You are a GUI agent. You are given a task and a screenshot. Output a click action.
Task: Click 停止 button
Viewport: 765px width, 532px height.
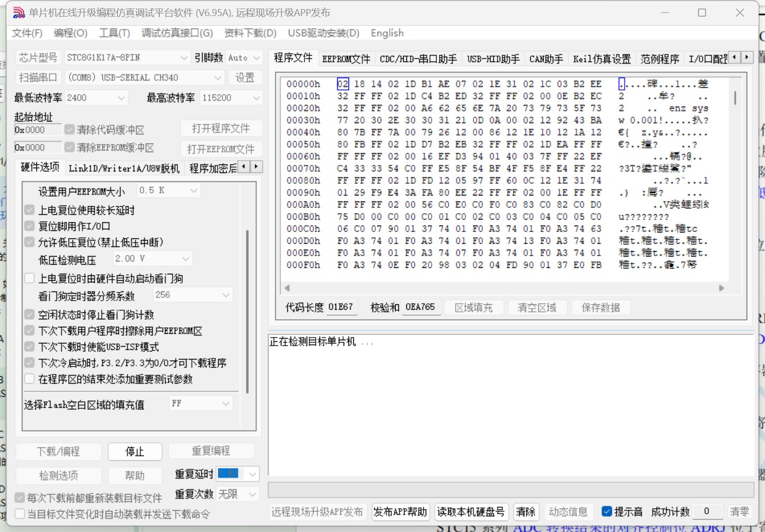[135, 452]
